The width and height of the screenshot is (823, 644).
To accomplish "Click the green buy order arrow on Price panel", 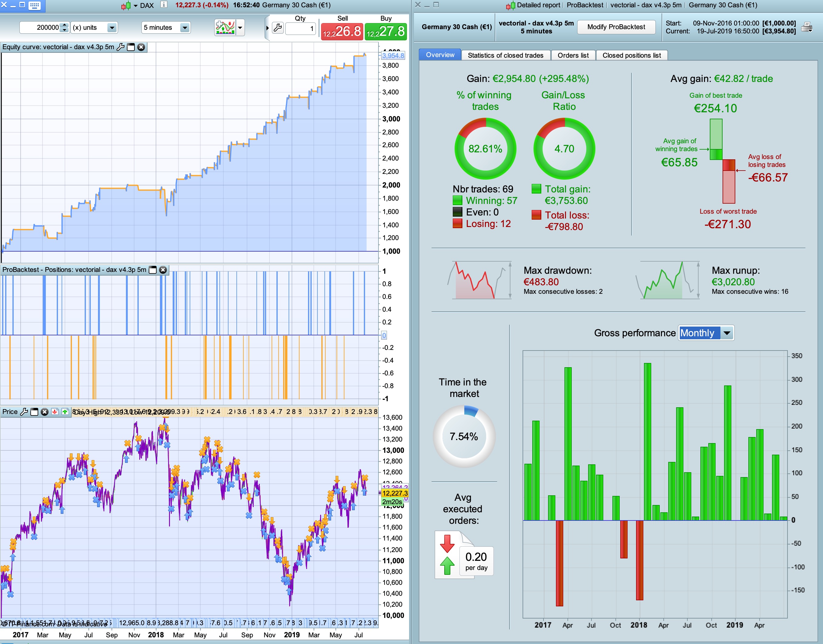I will point(65,412).
